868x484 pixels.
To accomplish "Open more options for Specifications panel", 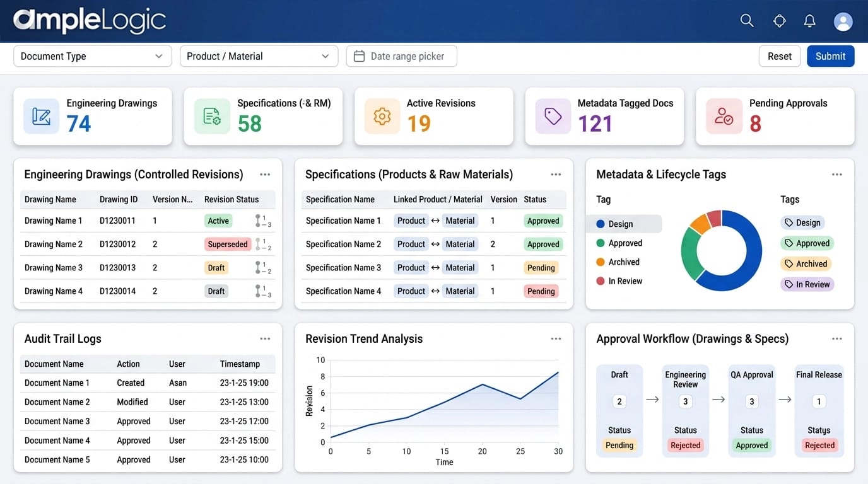I will pos(556,175).
